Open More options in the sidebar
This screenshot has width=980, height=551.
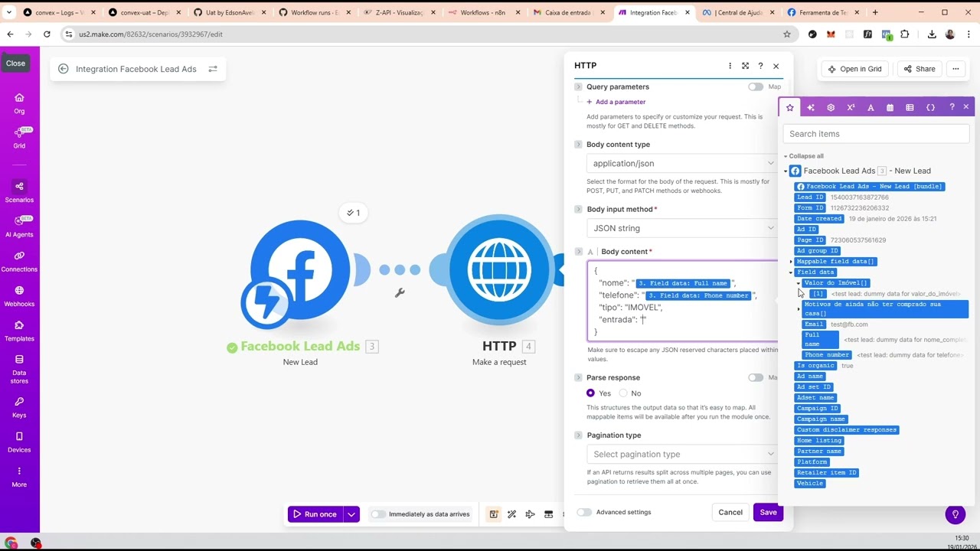click(19, 476)
